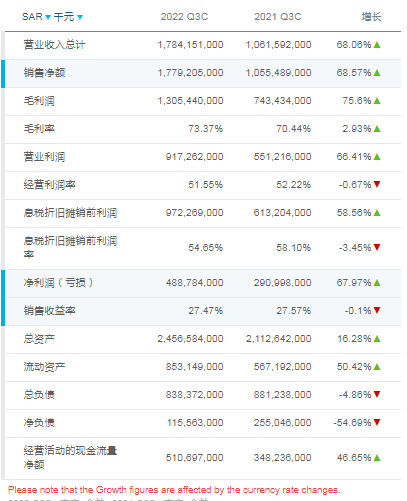Click the 1,784,151,000 revenue value
The width and height of the screenshot is (407, 501).
[x=191, y=45]
